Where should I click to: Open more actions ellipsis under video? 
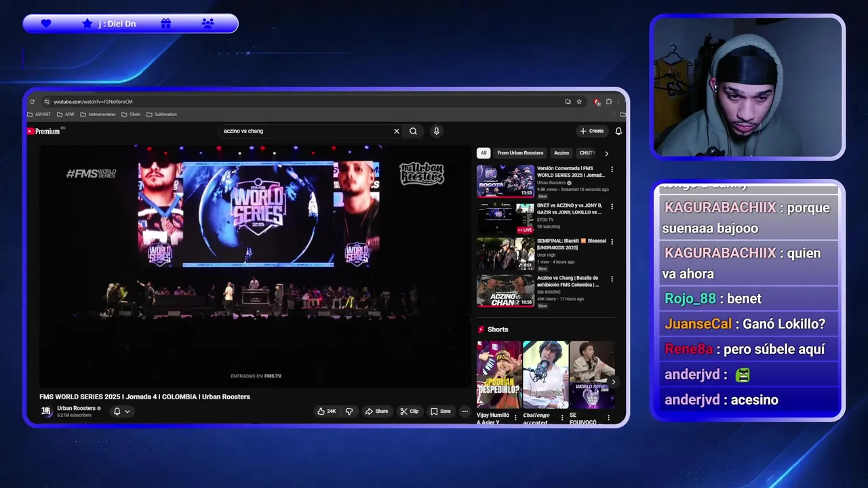click(465, 411)
